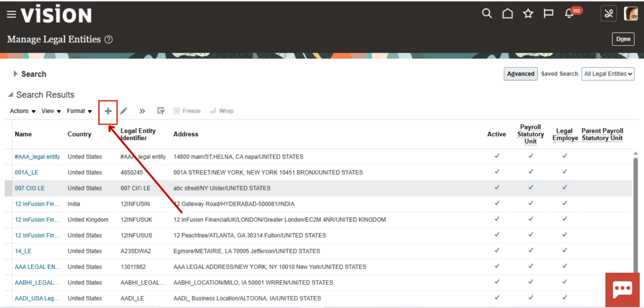Open the Format menu
The width and height of the screenshot is (644, 308).
click(79, 111)
